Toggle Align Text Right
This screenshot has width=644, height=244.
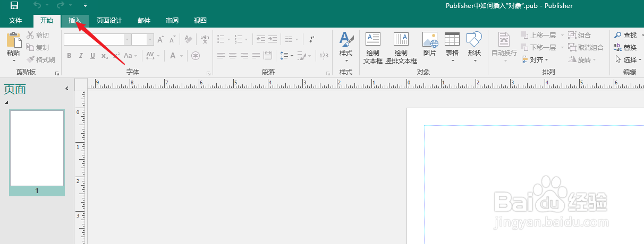click(x=244, y=56)
